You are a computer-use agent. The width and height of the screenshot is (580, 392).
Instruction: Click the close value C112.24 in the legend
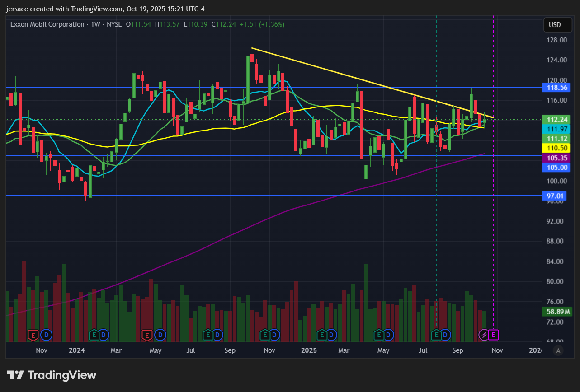pos(223,24)
